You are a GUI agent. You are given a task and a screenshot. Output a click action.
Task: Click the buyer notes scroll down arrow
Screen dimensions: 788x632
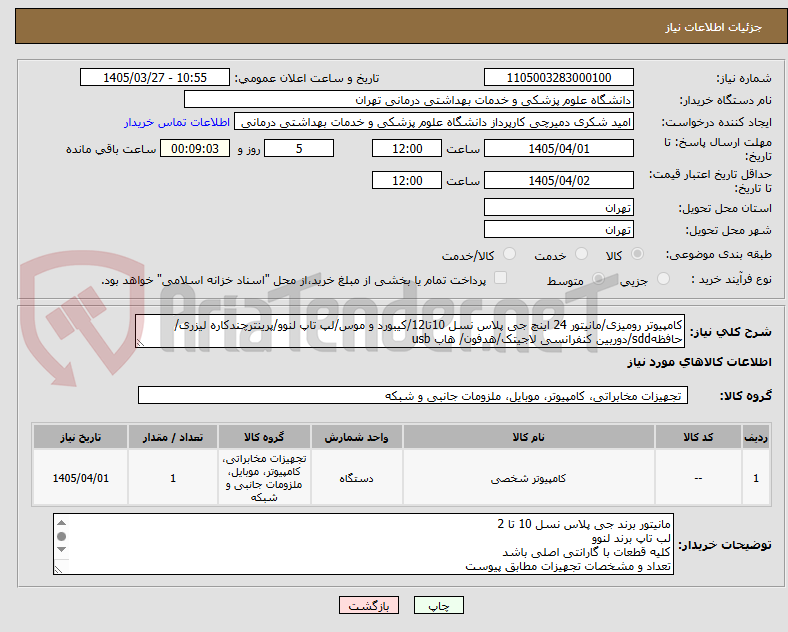[x=61, y=549]
